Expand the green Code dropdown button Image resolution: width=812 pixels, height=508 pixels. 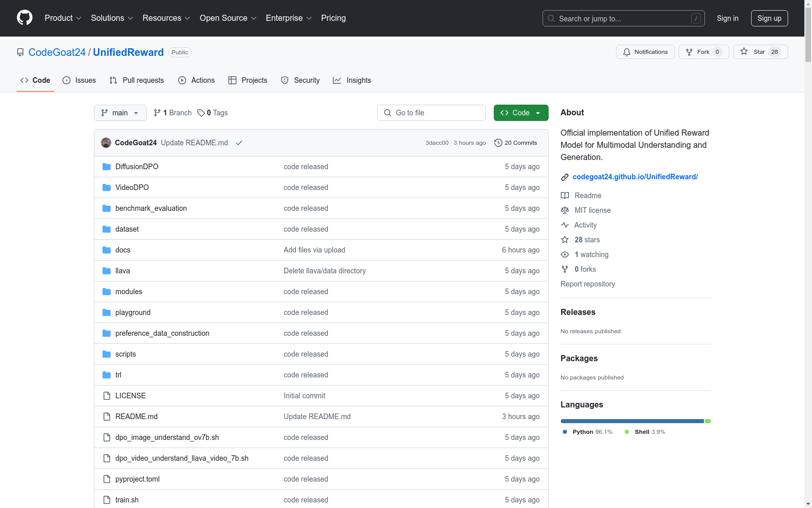(x=521, y=113)
